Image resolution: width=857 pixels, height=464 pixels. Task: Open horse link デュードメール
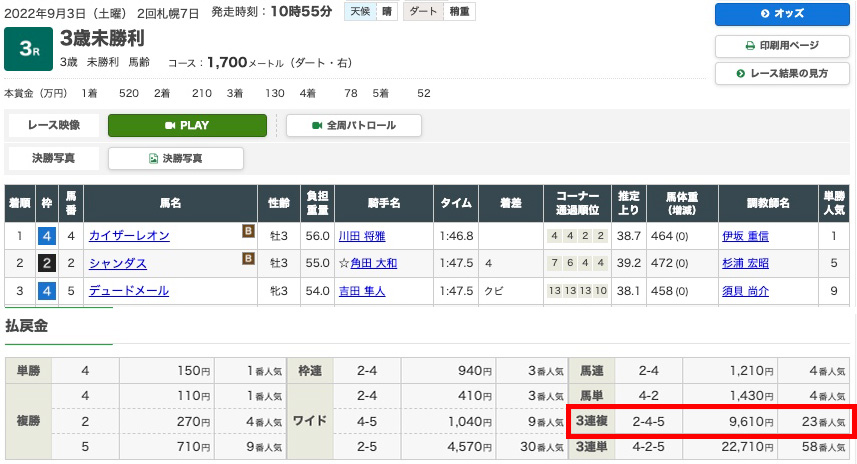click(x=129, y=291)
